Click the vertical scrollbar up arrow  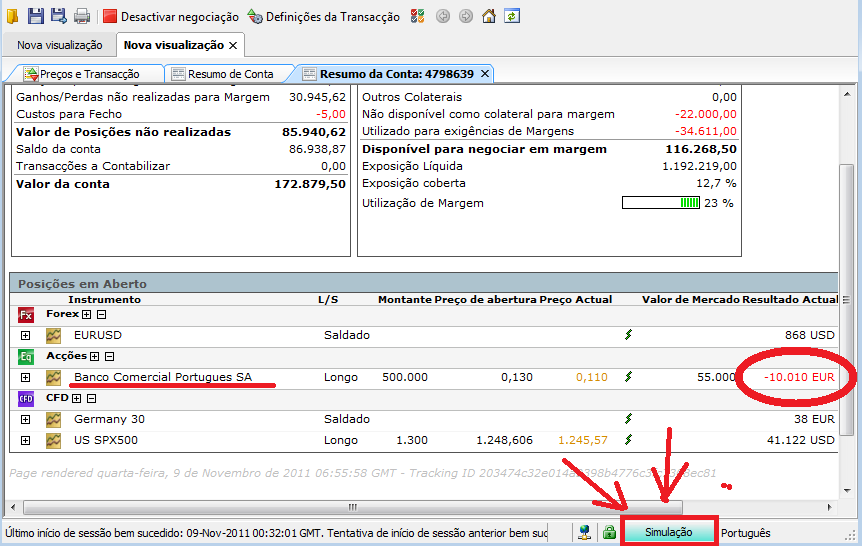[x=847, y=95]
